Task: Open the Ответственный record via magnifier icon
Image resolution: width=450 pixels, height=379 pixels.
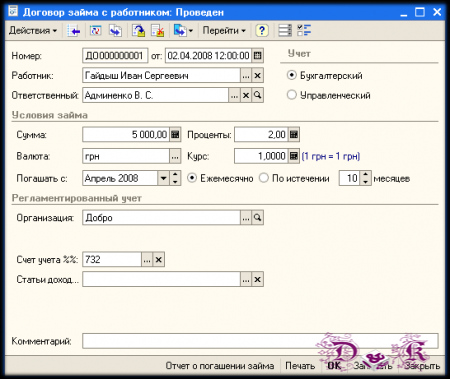Action: click(257, 96)
